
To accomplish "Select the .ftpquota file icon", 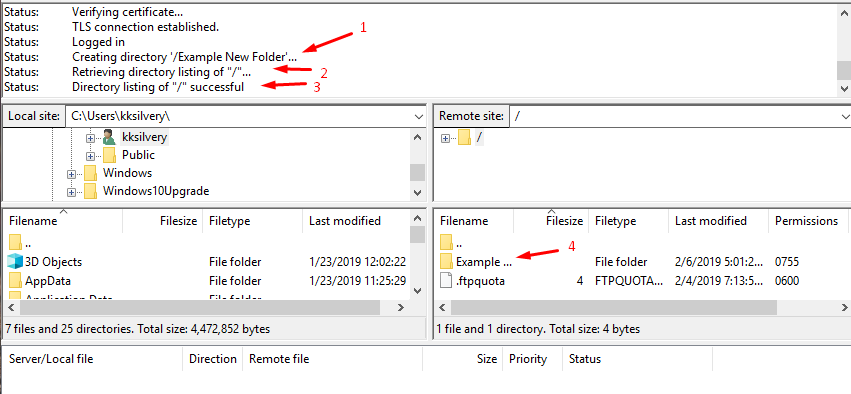I will click(446, 281).
